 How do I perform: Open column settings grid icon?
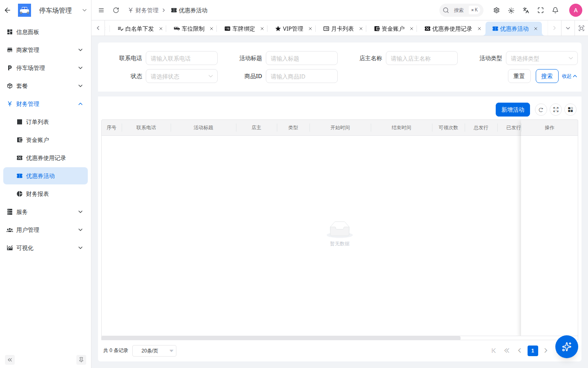[570, 110]
